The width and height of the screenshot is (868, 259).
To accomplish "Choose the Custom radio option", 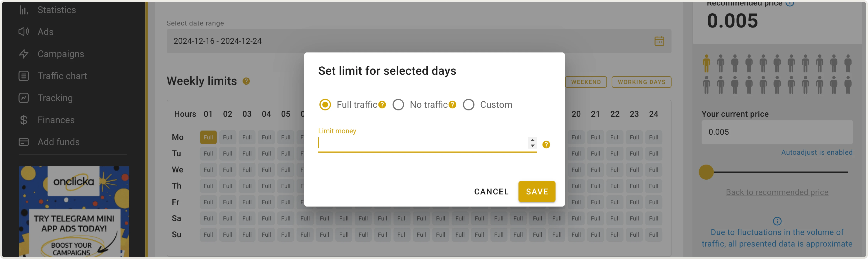I will [x=469, y=105].
